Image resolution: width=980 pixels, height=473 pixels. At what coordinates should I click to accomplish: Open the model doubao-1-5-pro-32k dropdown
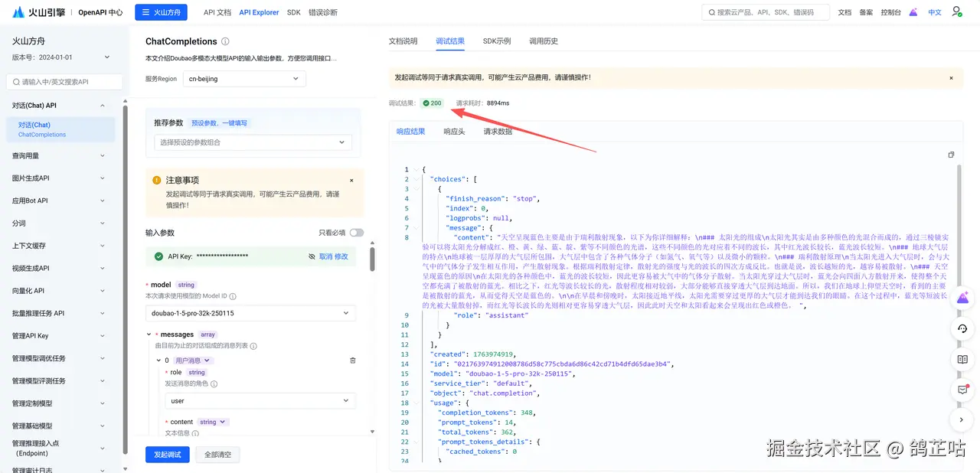coord(250,313)
